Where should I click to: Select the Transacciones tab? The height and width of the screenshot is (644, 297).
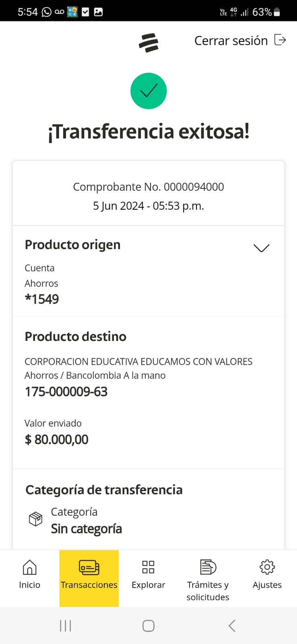(89, 578)
